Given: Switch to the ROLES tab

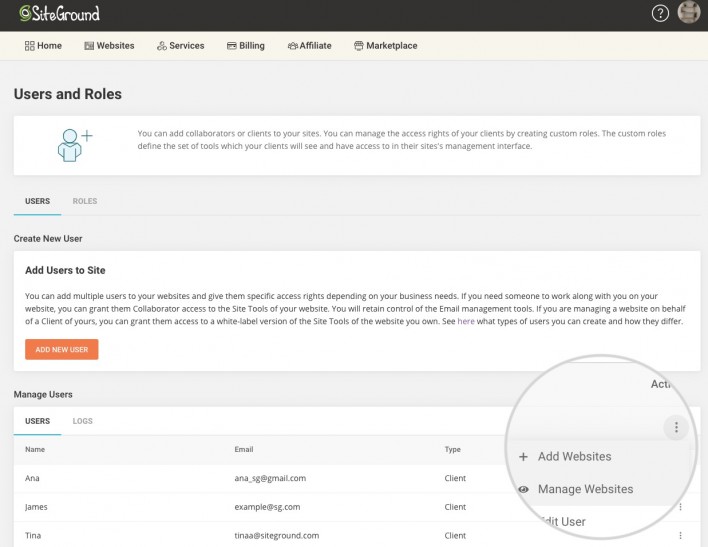Looking at the screenshot, I should tap(85, 201).
